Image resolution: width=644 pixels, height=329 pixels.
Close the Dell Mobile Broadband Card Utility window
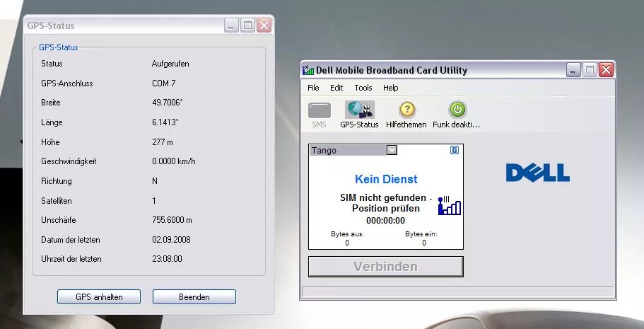[606, 70]
